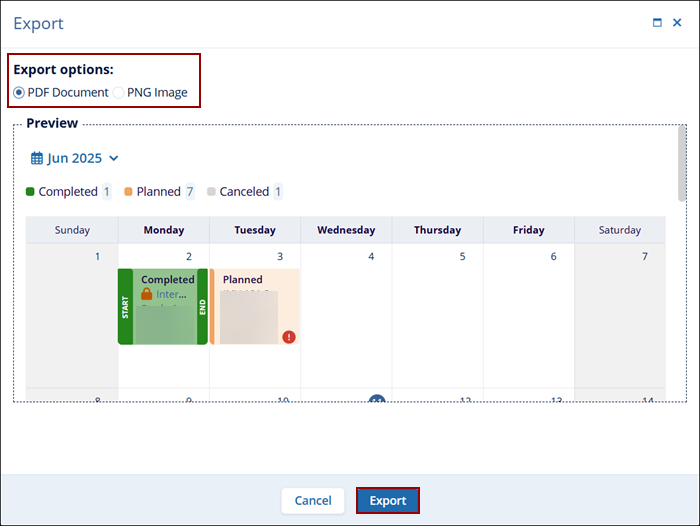This screenshot has width=700, height=526.
Task: Select the PNG Image radio option
Action: [119, 92]
